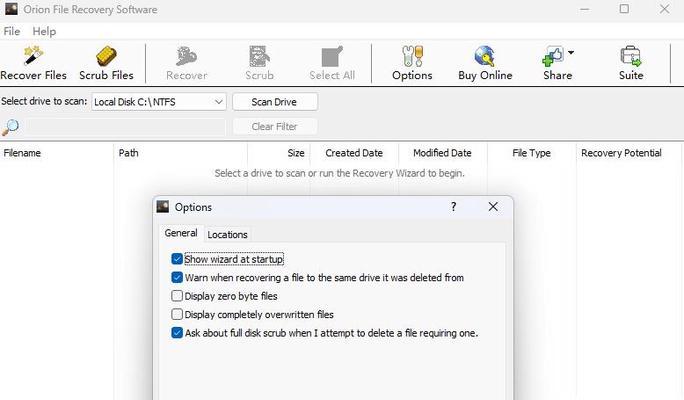Switch to the General tab
Screen dimensions: 684x400
click(181, 233)
